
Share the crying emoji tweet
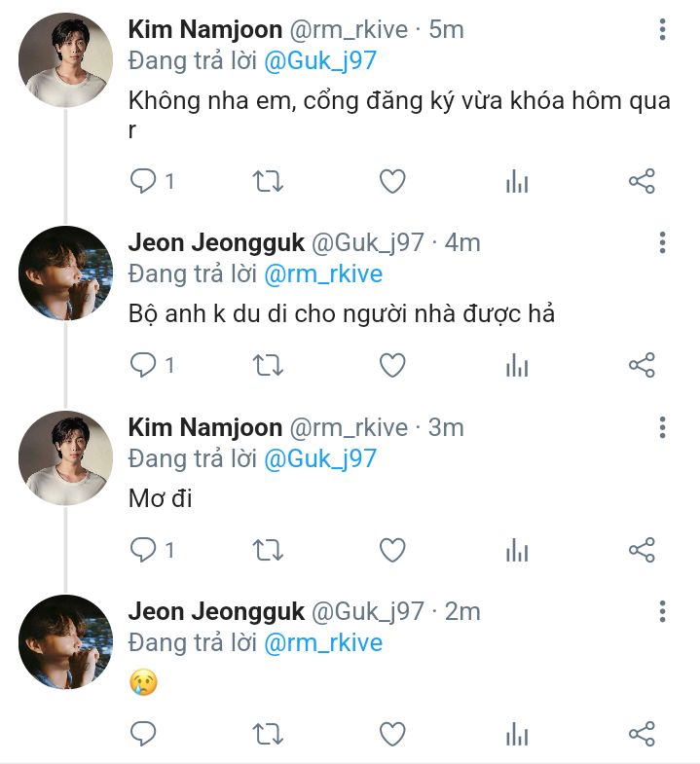pyautogui.click(x=642, y=733)
